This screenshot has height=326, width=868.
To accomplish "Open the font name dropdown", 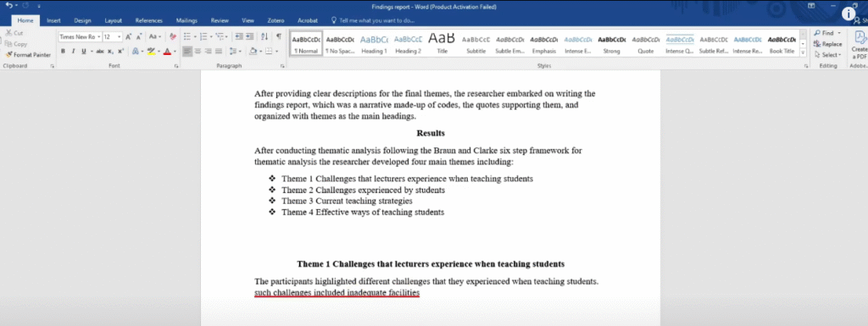I will click(x=99, y=37).
